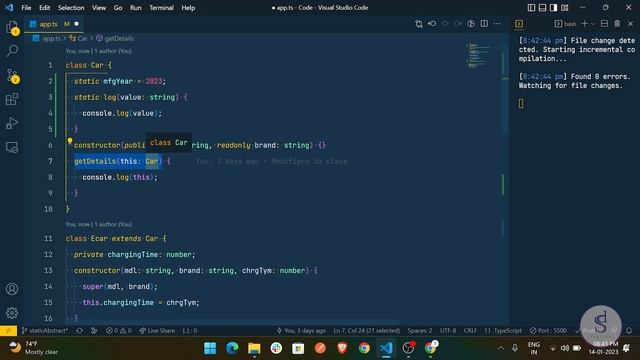The image size is (640, 360).
Task: Click codelens above class Car line 1
Action: click(x=98, y=51)
